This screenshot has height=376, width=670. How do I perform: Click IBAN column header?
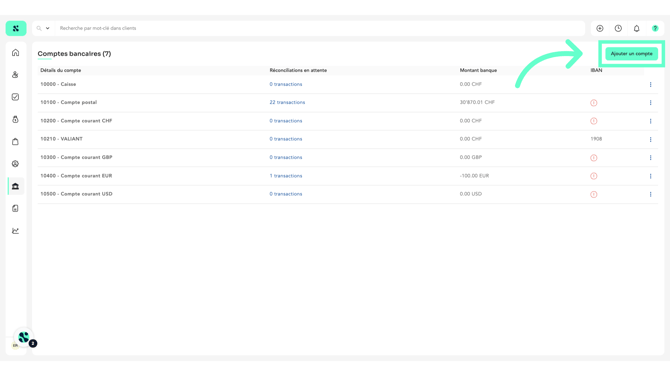tap(597, 70)
